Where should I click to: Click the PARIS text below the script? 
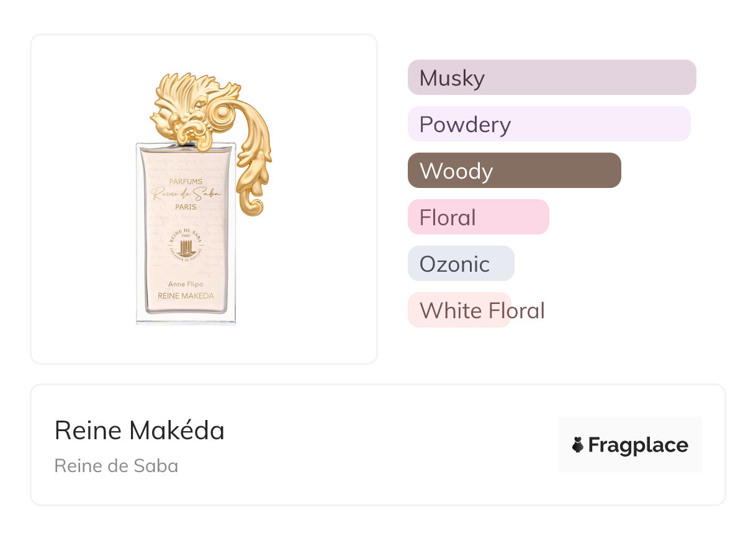[186, 207]
